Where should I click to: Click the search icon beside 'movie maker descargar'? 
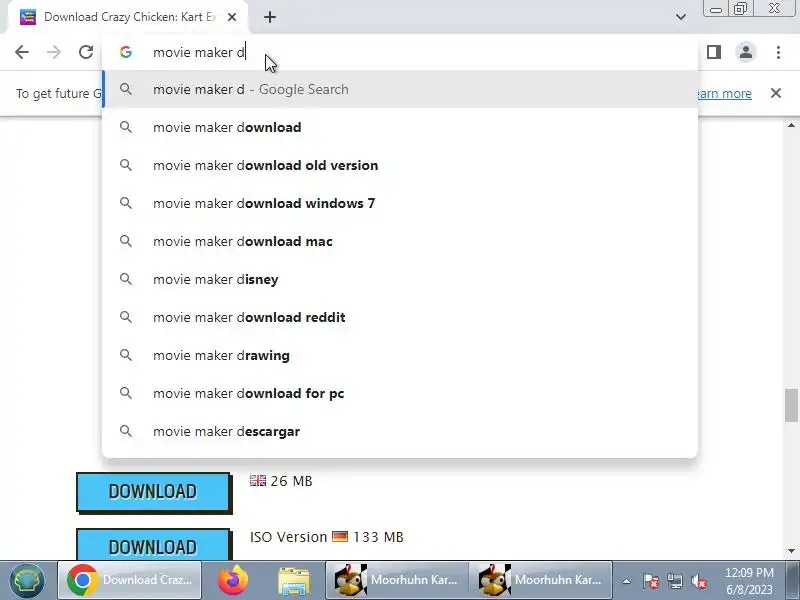pyautogui.click(x=126, y=431)
